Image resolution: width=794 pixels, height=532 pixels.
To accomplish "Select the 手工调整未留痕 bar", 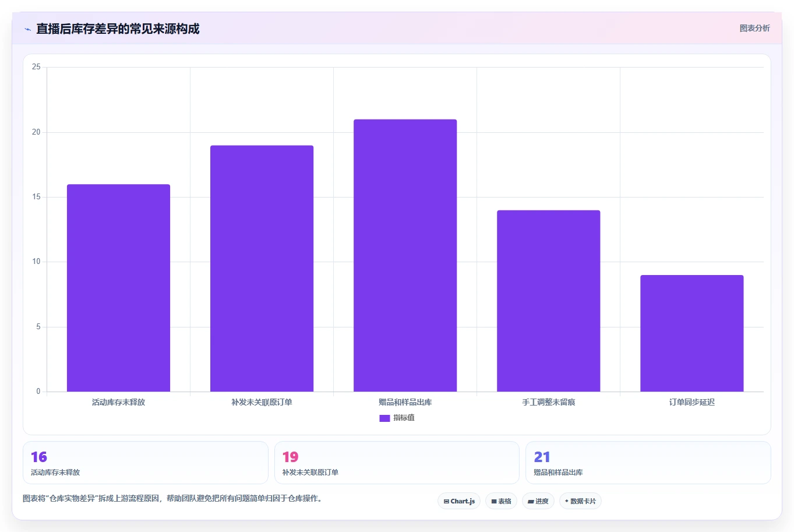I will [548, 301].
